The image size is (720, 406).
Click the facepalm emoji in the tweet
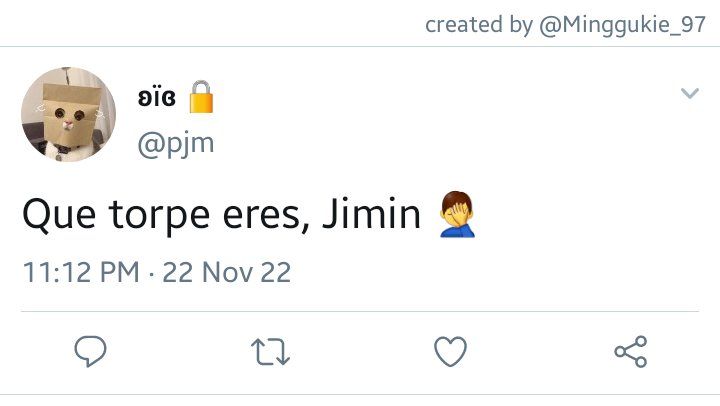(x=456, y=214)
